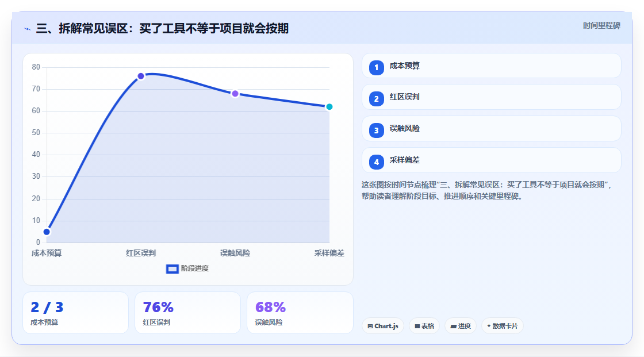The width and height of the screenshot is (644, 357).
Task: Open the 采样偏差 milestone row
Action: [491, 160]
